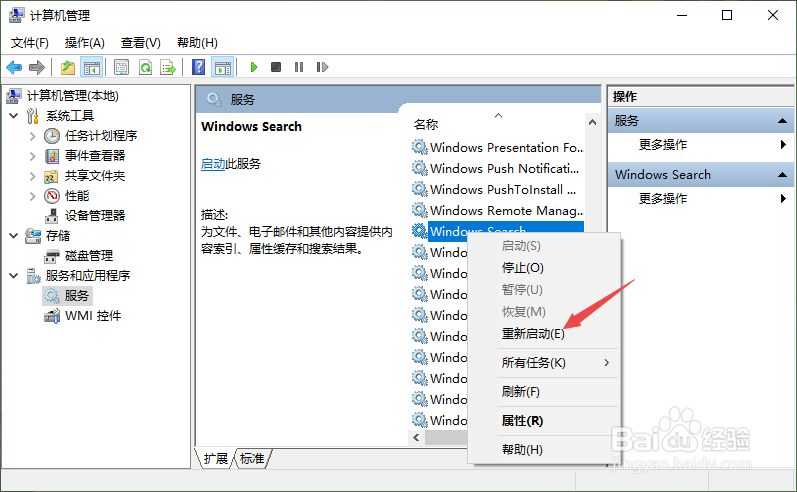The height and width of the screenshot is (492, 797).
Task: Select 共享文件夹 in the tree
Action: [95, 176]
